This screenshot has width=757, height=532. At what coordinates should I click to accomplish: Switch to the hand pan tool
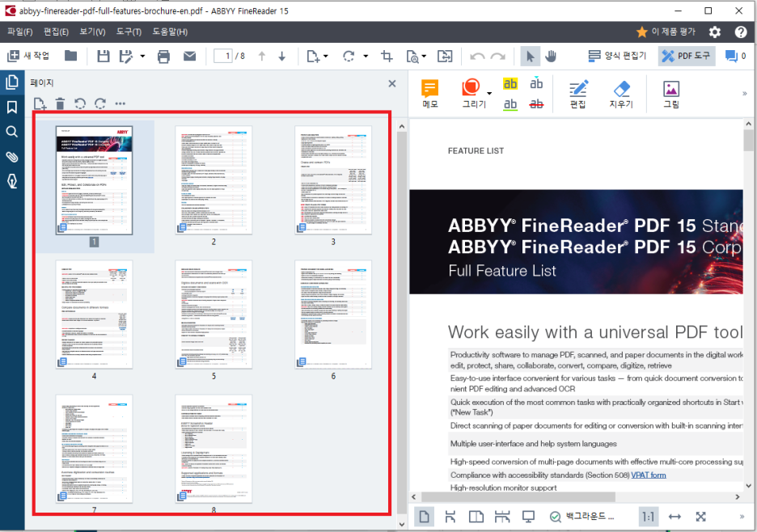(x=551, y=57)
